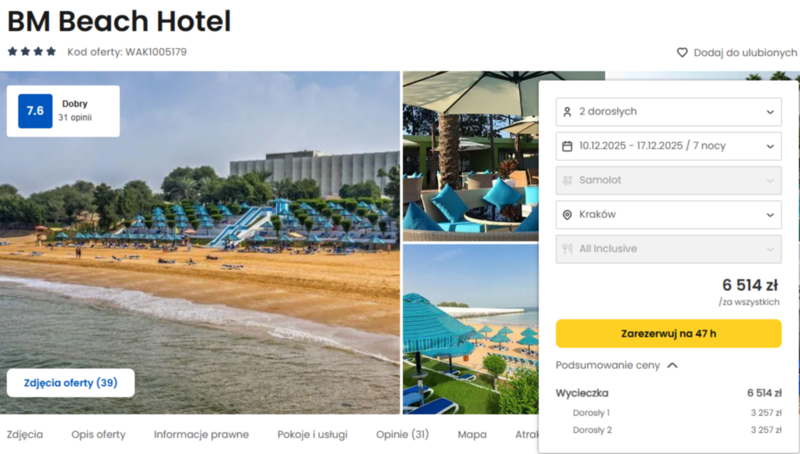This screenshot has width=800, height=454.
Task: Open Zdjęcia oferty (39) gallery button
Action: (71, 383)
